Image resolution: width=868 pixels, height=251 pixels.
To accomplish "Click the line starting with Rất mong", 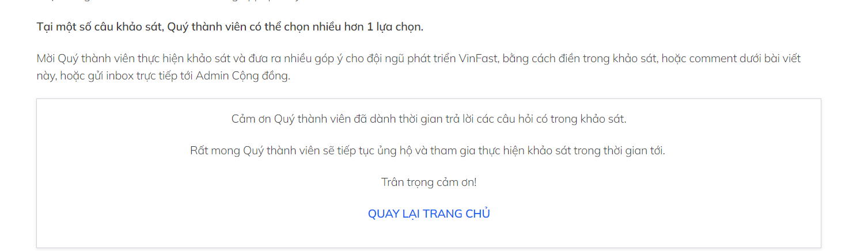I will pyautogui.click(x=427, y=151).
